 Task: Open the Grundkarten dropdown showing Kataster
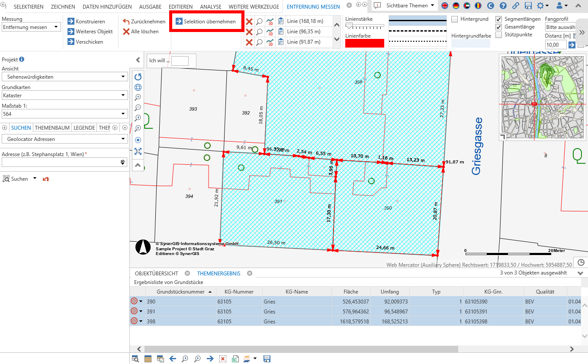pos(65,96)
